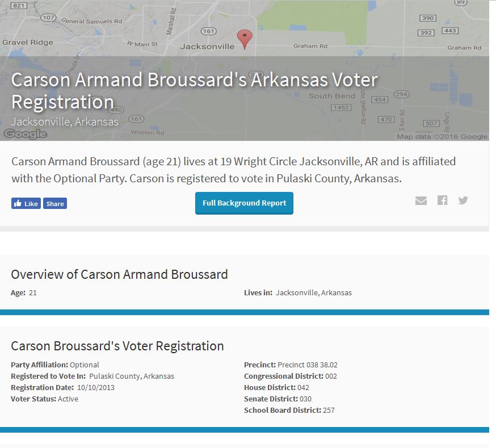
Task: Click the Graham Rd label on the map
Action: pos(310,45)
